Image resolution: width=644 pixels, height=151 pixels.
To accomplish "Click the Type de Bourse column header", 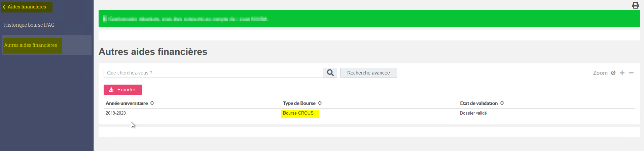I will [x=299, y=103].
